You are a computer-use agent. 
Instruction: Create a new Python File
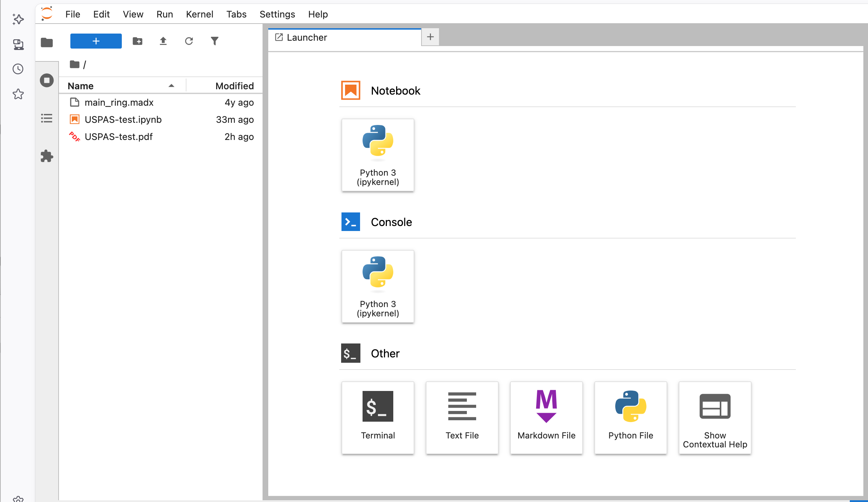[631, 418]
